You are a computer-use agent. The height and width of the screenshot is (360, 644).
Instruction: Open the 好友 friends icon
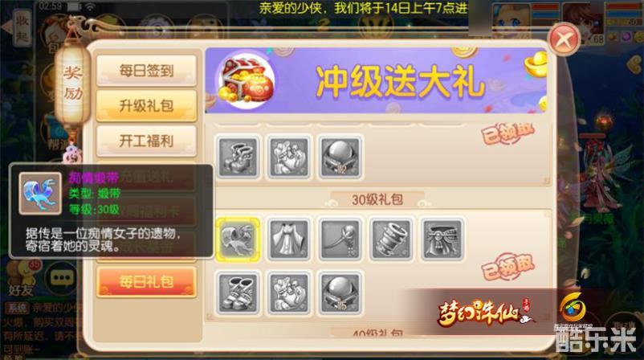coord(22,280)
